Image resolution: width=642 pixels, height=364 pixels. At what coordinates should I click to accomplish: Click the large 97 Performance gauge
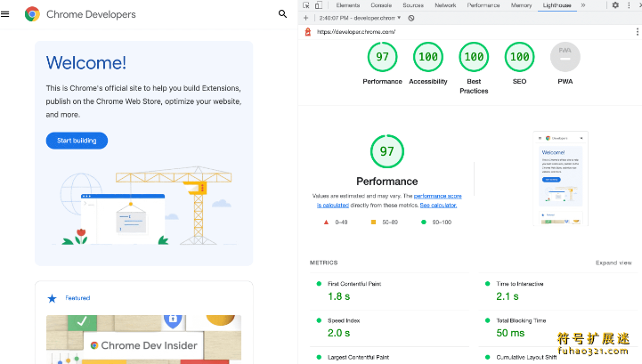click(387, 151)
